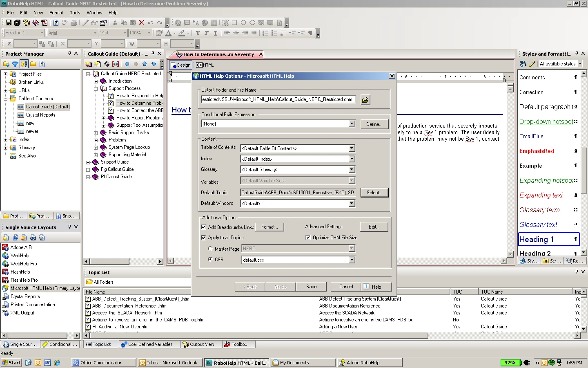Open the Index dropdown in the dialog
Screen dimensions: 588x368
pos(352,159)
